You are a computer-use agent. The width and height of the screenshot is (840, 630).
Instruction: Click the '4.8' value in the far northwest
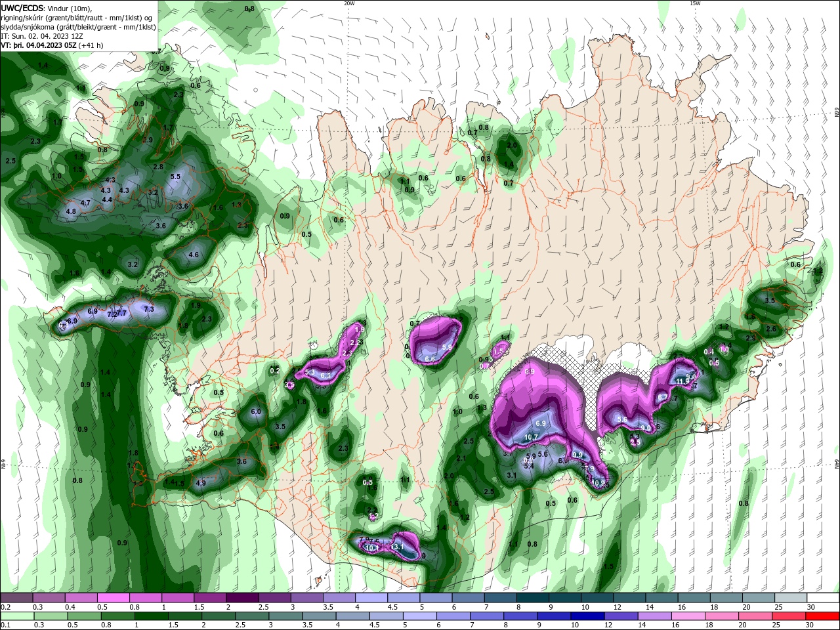(x=72, y=211)
